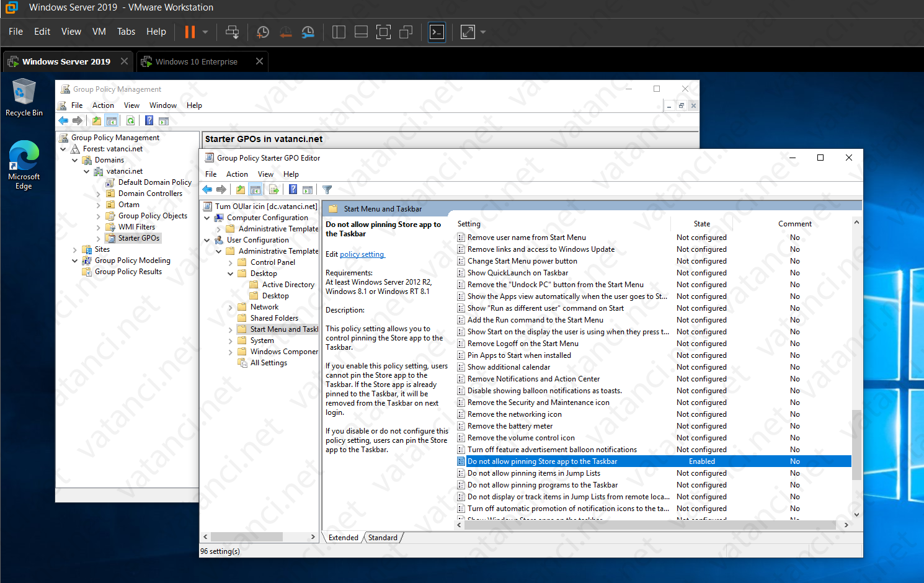Expand the Control Panel folder

(x=230, y=262)
